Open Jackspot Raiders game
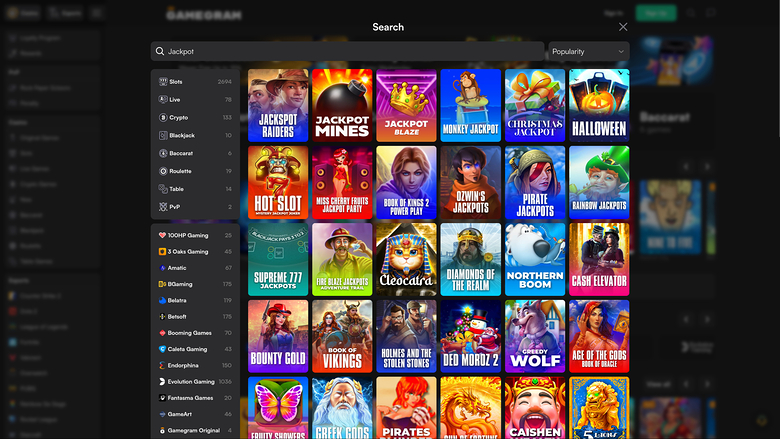This screenshot has height=439, width=780. (x=278, y=105)
